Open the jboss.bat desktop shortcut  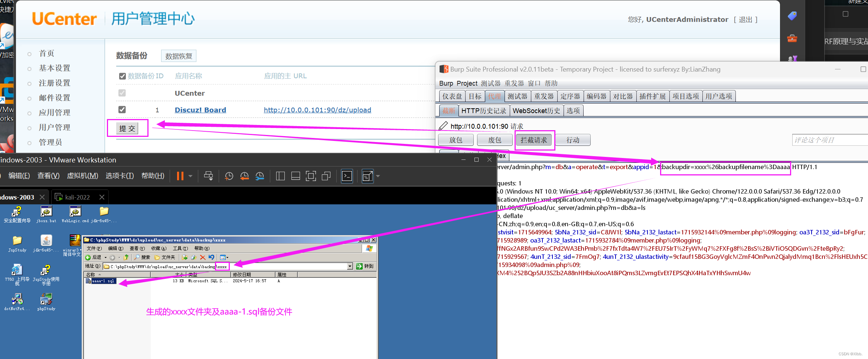46,215
